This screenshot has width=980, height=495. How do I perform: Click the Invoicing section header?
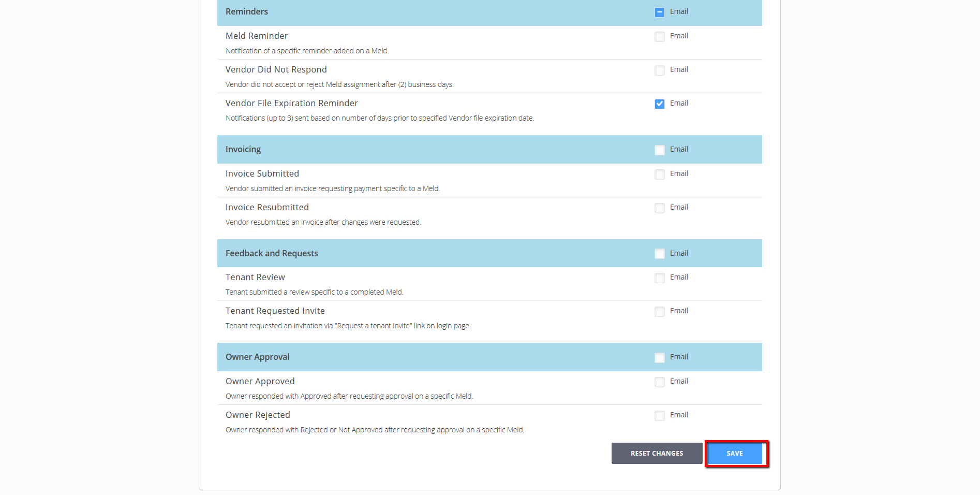pos(243,150)
